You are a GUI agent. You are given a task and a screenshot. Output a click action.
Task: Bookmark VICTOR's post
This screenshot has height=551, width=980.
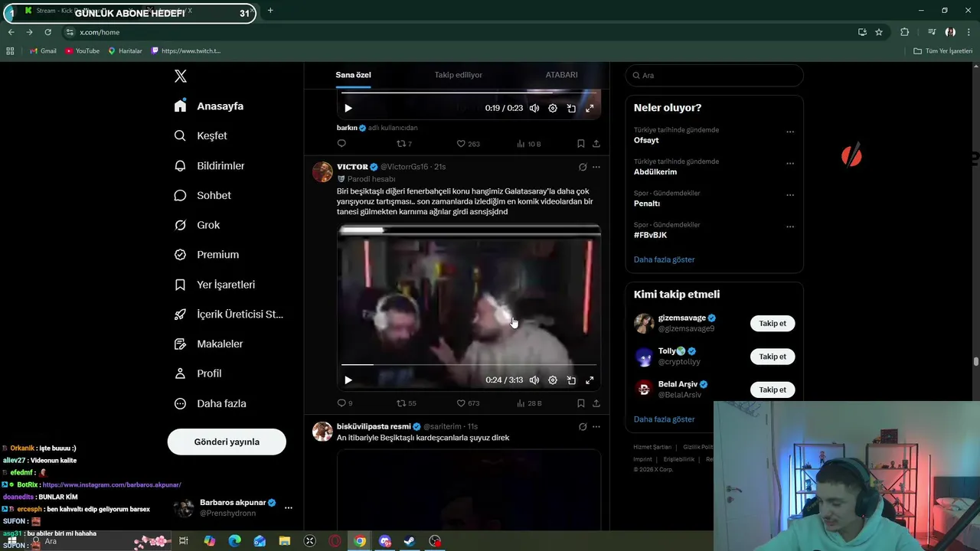point(580,403)
